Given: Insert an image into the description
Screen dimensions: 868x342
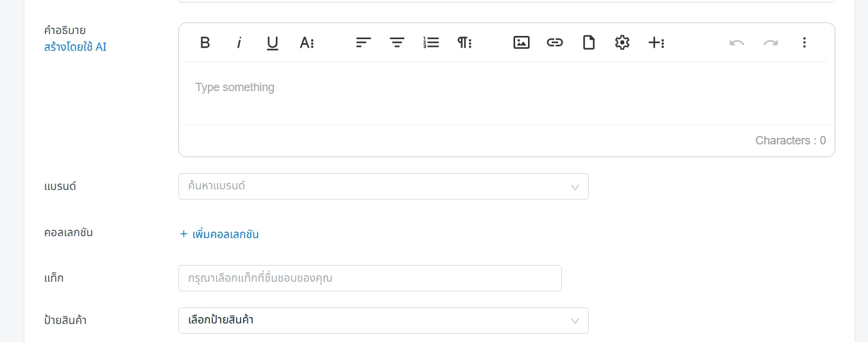Looking at the screenshot, I should coord(522,42).
